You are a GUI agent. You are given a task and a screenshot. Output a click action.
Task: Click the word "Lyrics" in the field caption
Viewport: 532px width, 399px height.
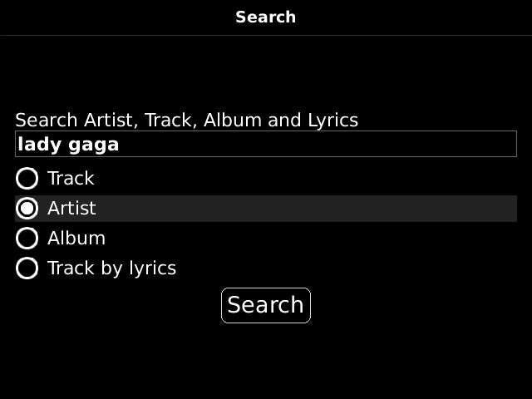coord(332,120)
